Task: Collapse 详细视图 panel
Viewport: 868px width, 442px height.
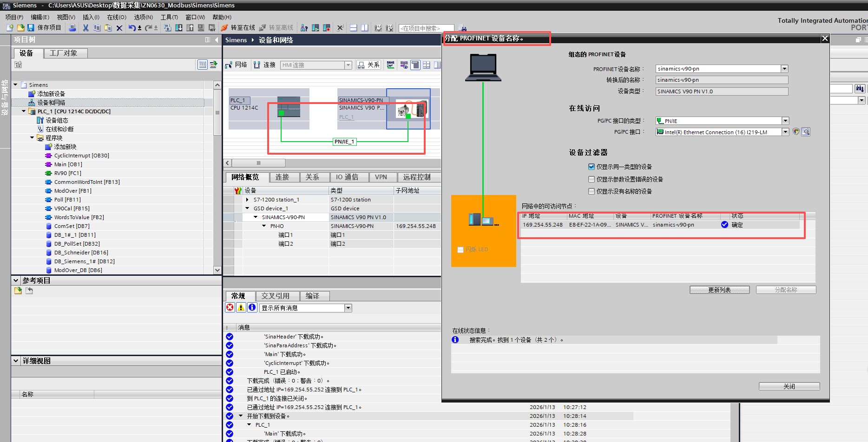Action: point(16,361)
